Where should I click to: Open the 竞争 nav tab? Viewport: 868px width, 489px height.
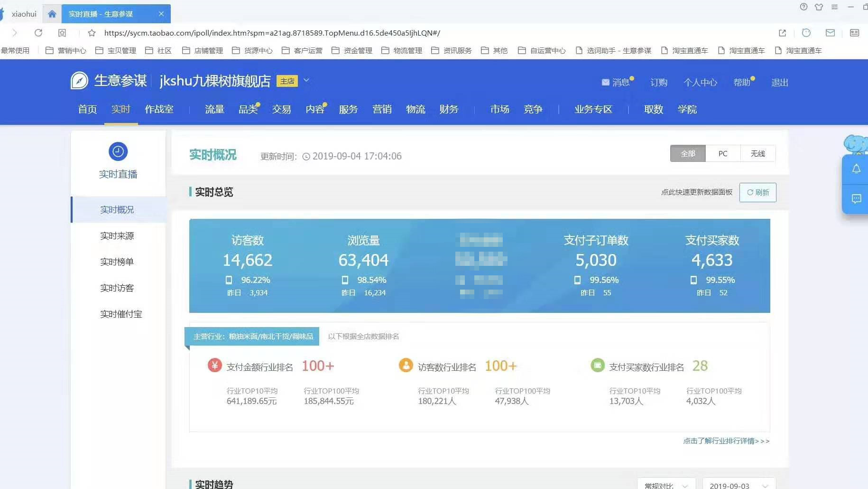[533, 109]
